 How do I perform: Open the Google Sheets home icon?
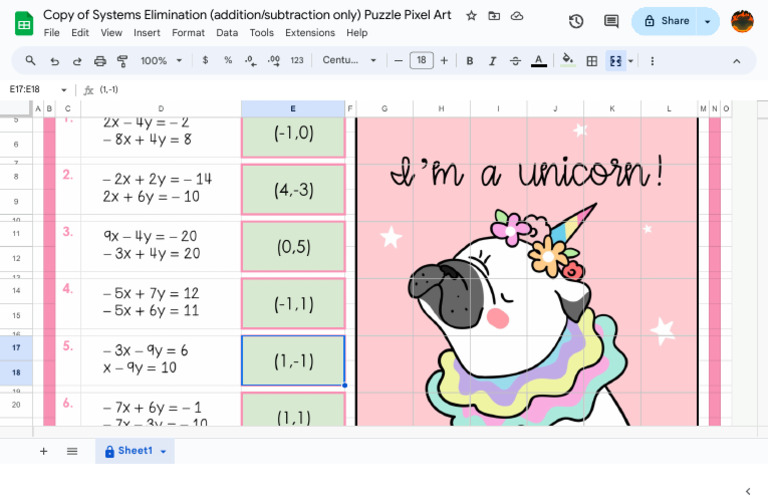coord(24,24)
